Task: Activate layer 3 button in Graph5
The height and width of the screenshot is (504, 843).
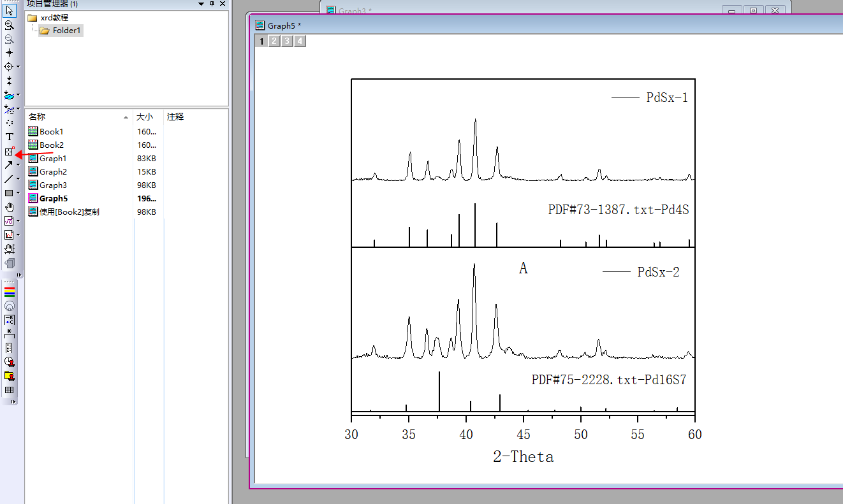Action: pyautogui.click(x=287, y=41)
